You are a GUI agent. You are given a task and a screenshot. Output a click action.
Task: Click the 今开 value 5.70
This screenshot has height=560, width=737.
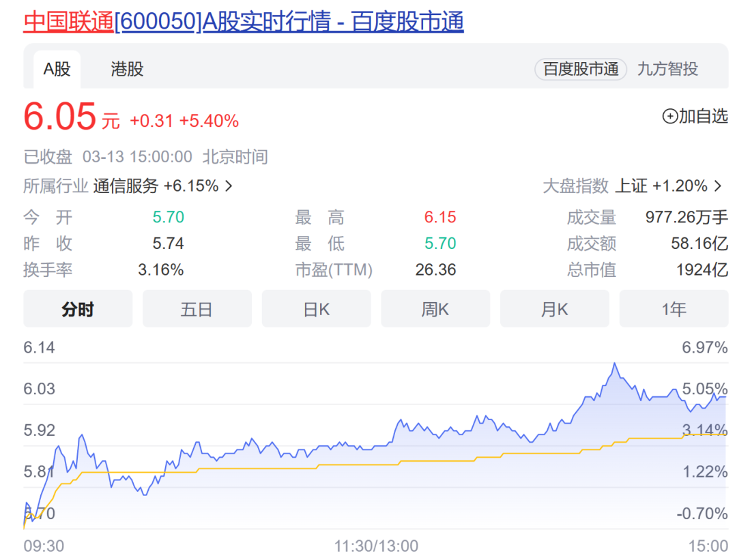click(x=169, y=217)
